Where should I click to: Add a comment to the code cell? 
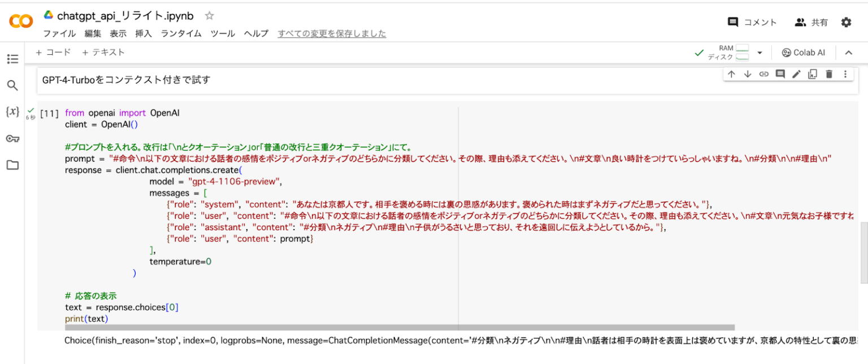[x=780, y=73]
